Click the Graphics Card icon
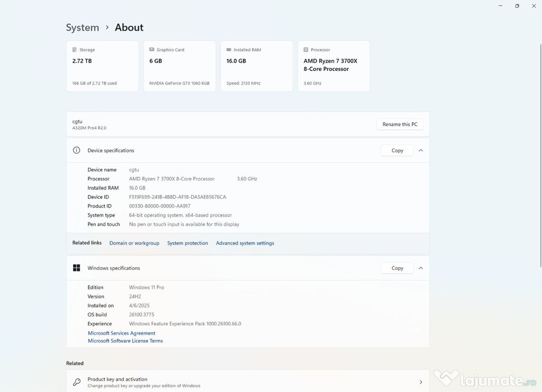 pyautogui.click(x=152, y=50)
